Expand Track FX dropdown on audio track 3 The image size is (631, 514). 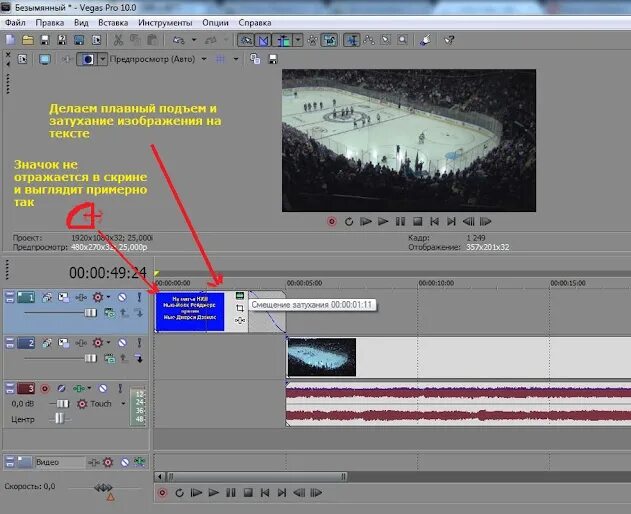89,388
